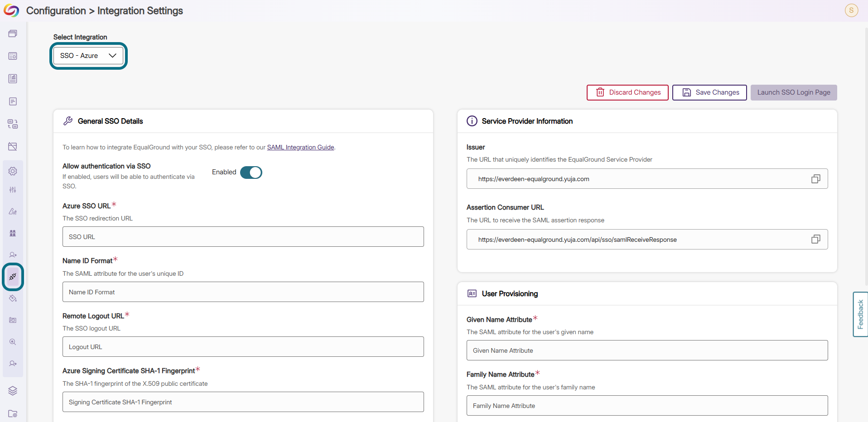Open the plug-shaped Integration Settings sidebar icon
This screenshot has width=868, height=422.
tap(13, 277)
